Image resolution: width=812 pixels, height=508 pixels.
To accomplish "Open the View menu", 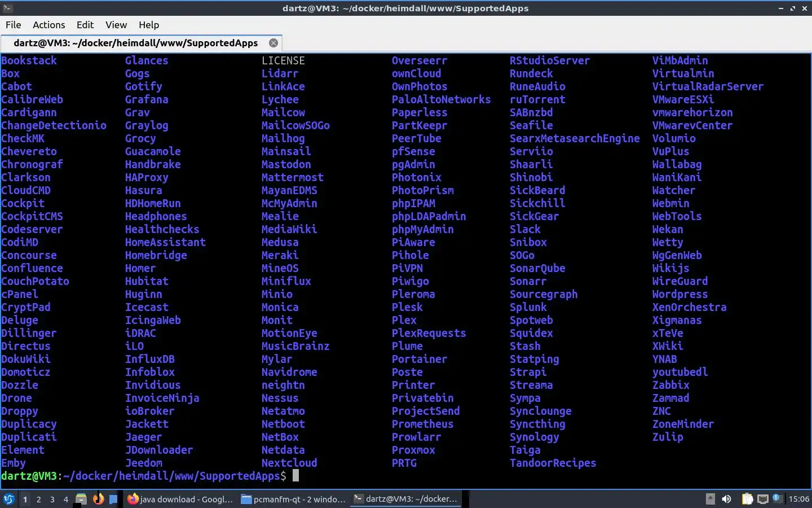I will [x=116, y=25].
